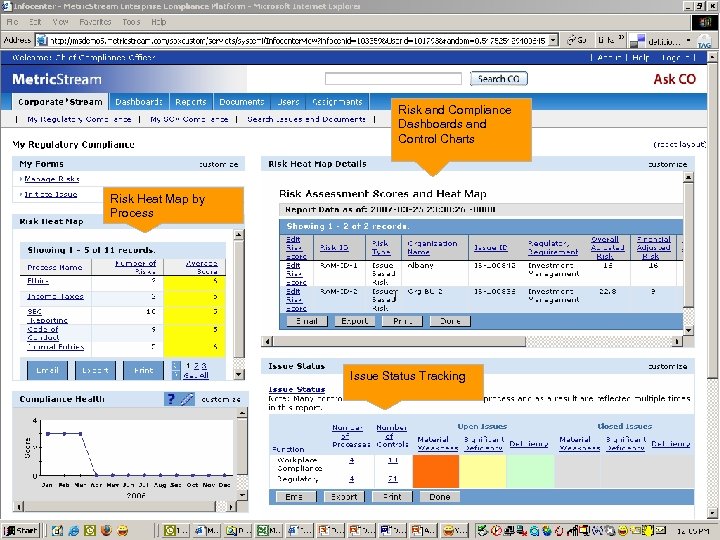The image size is (720, 540).
Task: Click the Start button on the taskbar
Action: tap(21, 531)
